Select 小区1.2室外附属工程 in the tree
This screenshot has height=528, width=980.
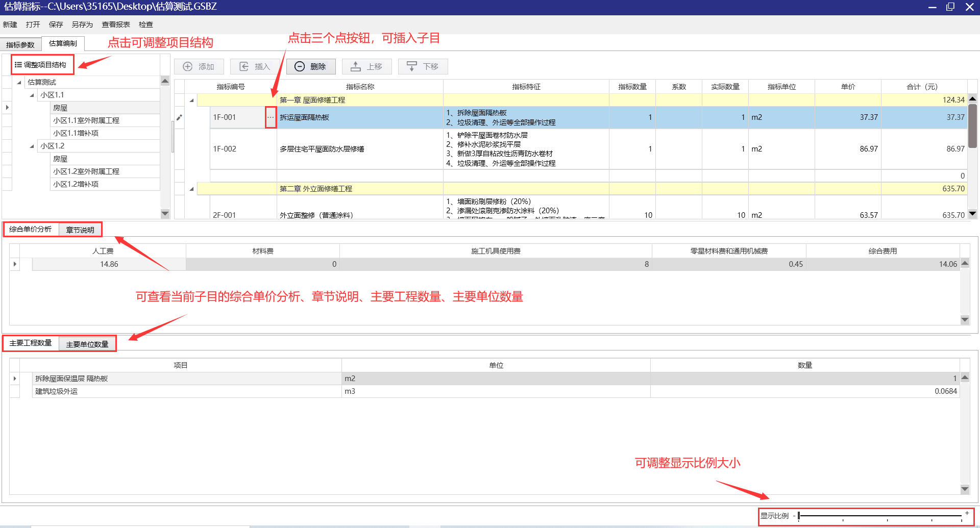tap(105, 171)
